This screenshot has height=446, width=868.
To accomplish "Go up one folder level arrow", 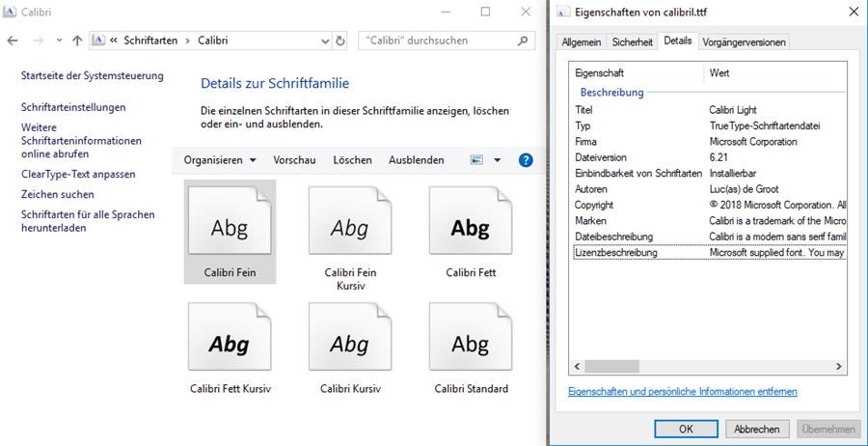I will (x=77, y=42).
